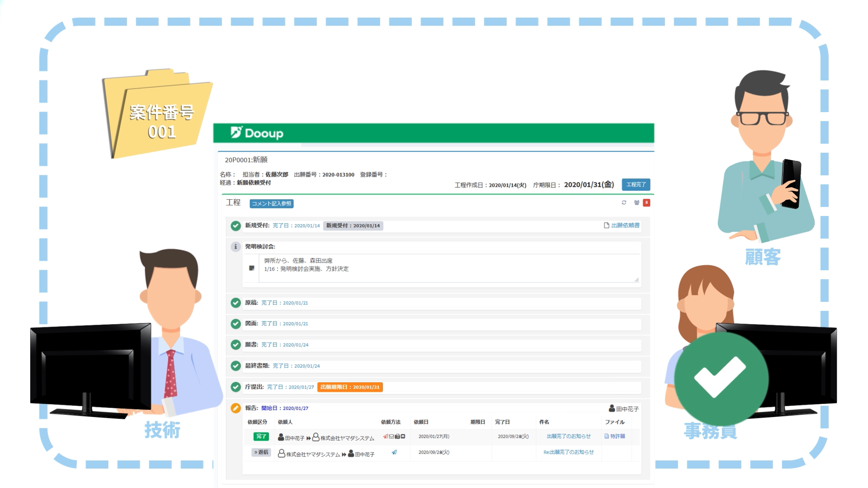Click the orange 出願期限日：2020/01/31 tag
The height and width of the screenshot is (488, 868).
tap(350, 387)
